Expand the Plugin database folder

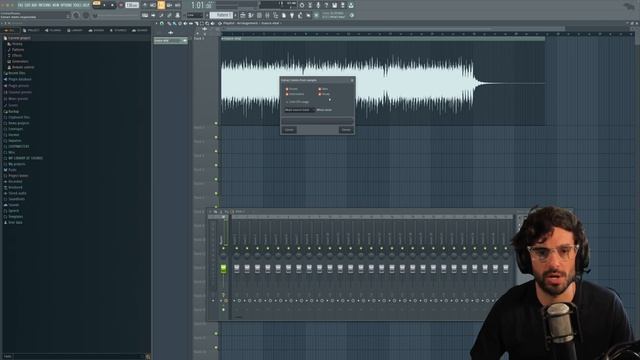pos(18,79)
